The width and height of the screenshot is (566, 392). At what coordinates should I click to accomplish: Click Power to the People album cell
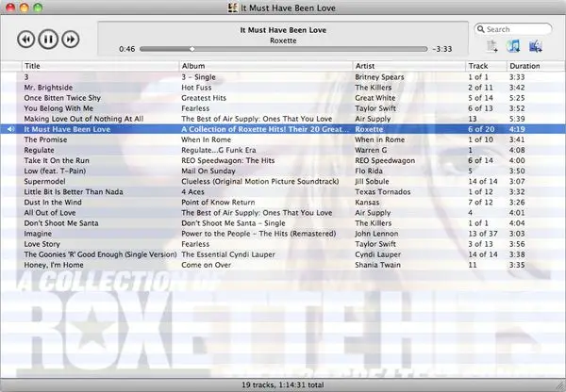(258, 234)
